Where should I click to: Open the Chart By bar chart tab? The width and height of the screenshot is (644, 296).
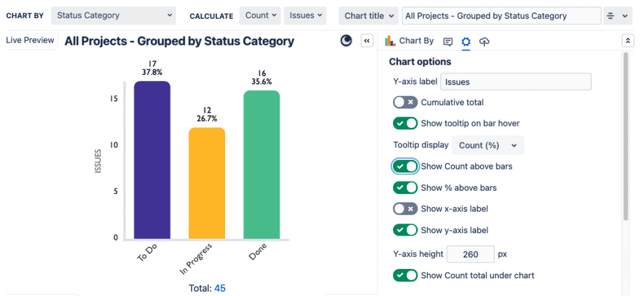410,41
